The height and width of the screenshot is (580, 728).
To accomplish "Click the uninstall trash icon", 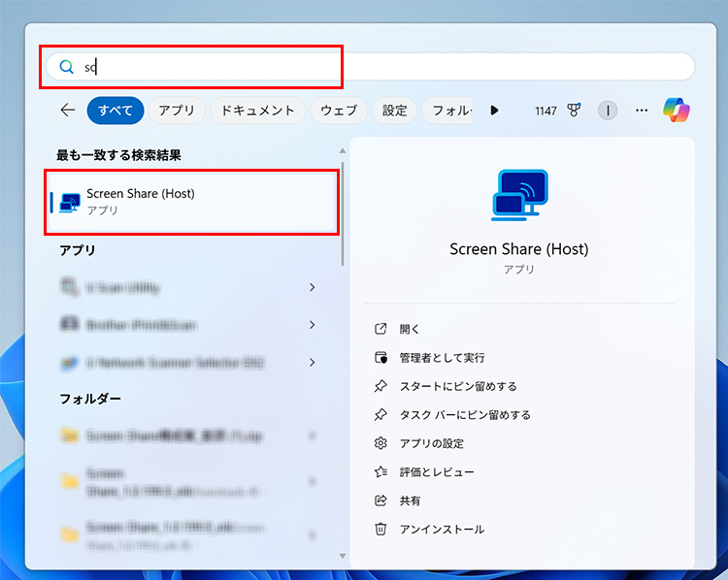I will [381, 530].
